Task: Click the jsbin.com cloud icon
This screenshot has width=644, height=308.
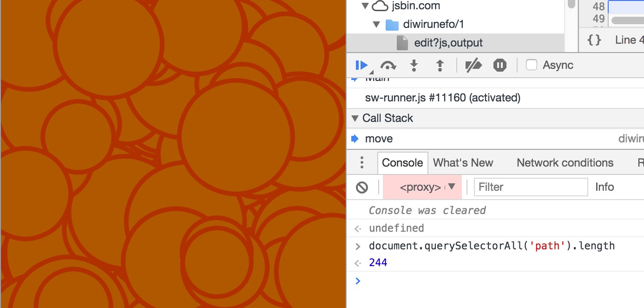Action: point(381,6)
